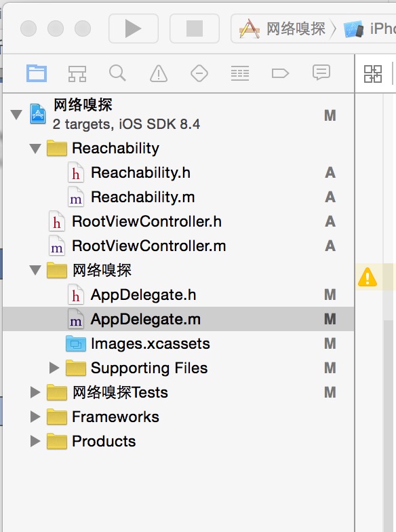Click the h icon beside RootViewController.h
This screenshot has width=396, height=532.
(x=57, y=221)
